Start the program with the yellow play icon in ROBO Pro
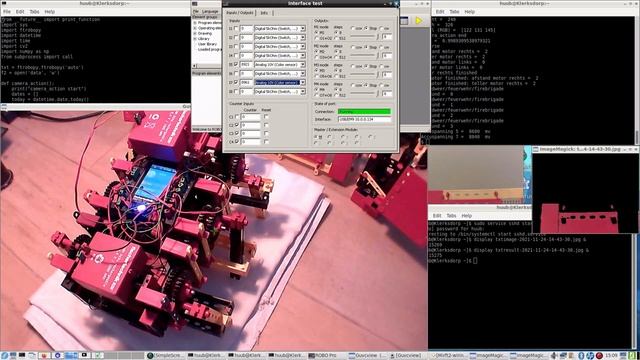 coord(419,21)
